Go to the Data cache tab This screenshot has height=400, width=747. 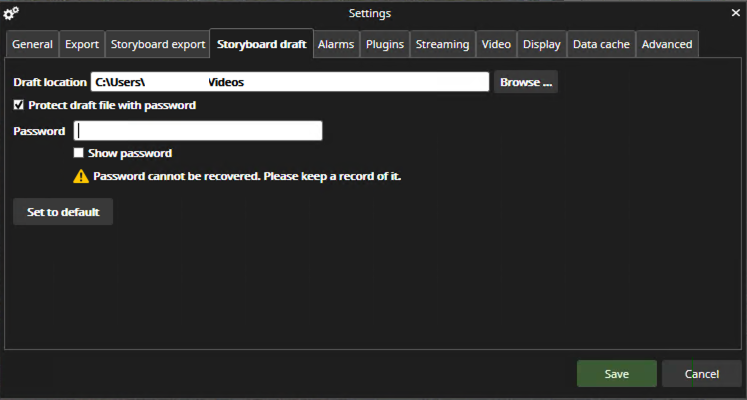pyautogui.click(x=601, y=44)
